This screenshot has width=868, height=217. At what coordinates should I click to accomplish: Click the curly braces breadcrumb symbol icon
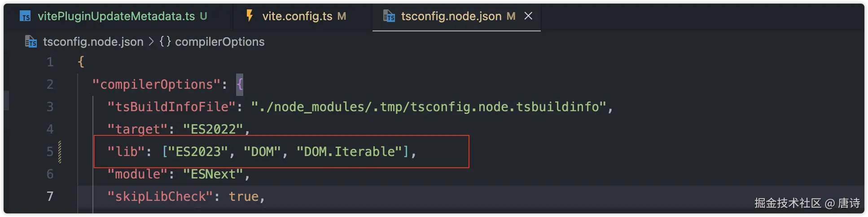pyautogui.click(x=165, y=42)
